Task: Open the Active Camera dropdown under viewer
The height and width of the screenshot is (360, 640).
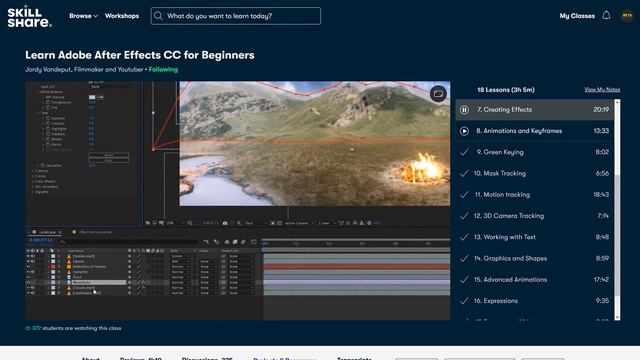Action: 299,223
